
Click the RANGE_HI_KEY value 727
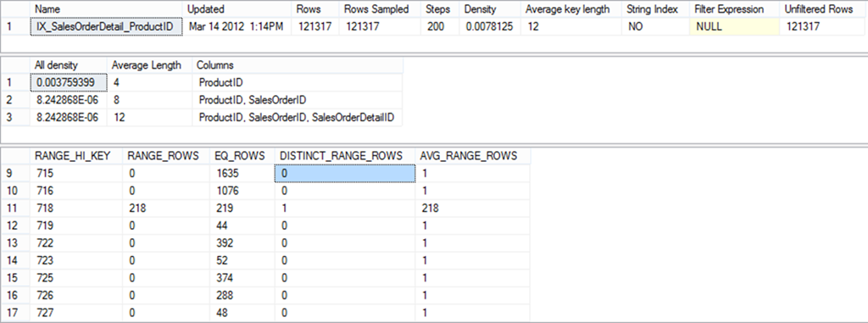pyautogui.click(x=76, y=312)
